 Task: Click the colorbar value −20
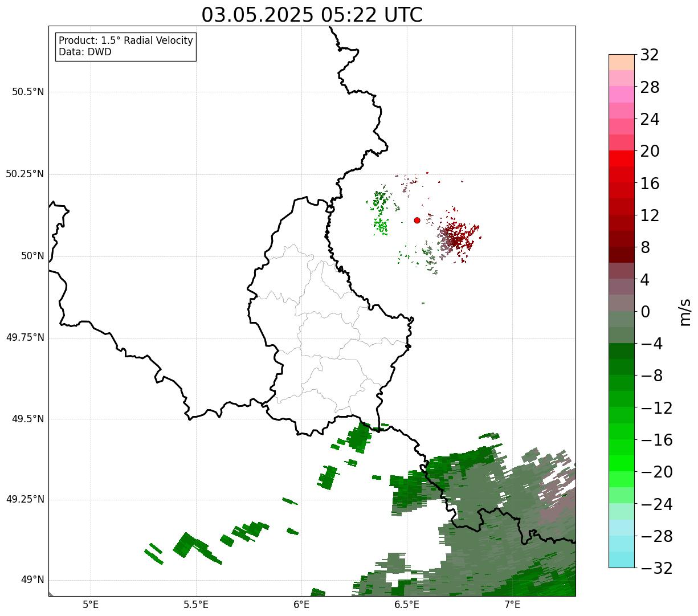point(656,472)
